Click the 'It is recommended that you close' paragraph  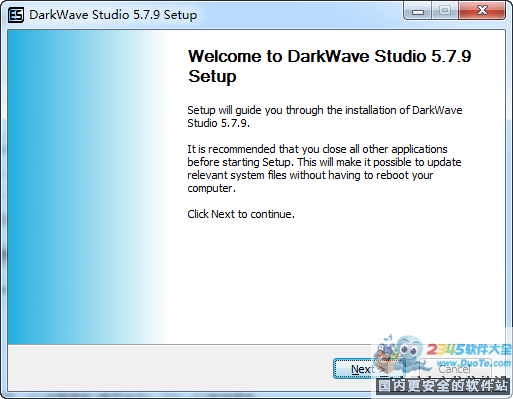click(x=324, y=169)
